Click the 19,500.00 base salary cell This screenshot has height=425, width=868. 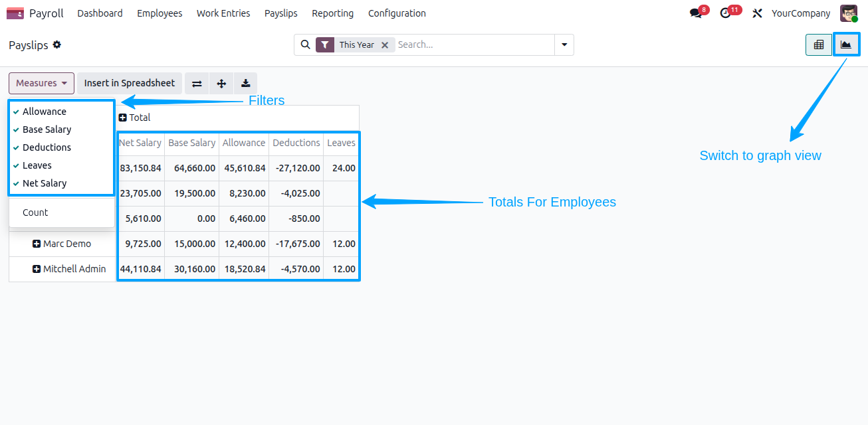click(x=192, y=193)
